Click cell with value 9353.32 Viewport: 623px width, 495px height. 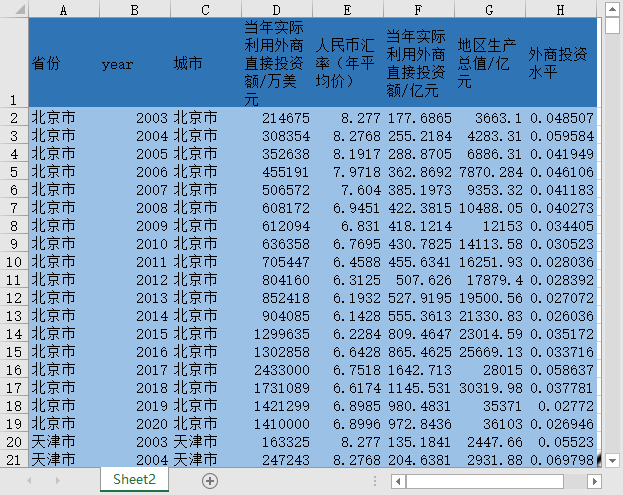[x=490, y=190]
